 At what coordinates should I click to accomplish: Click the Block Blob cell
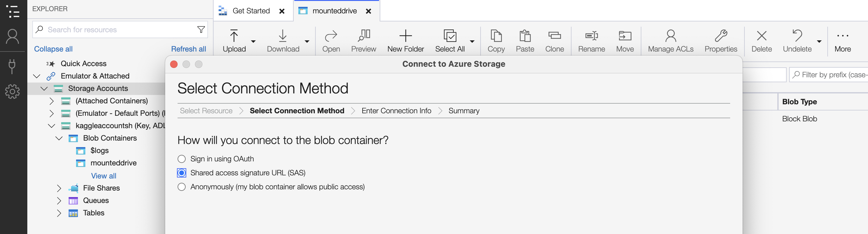(x=799, y=119)
